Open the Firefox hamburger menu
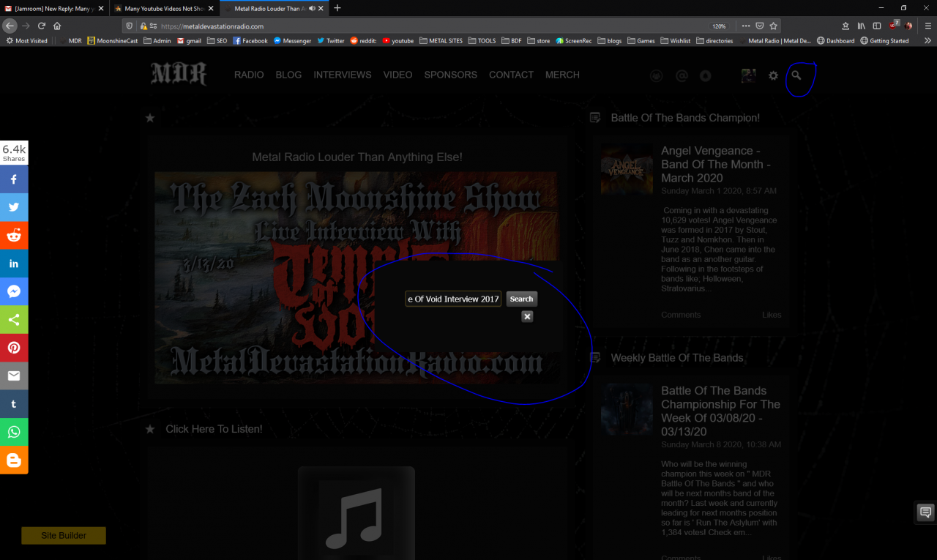The image size is (937, 560). [927, 26]
